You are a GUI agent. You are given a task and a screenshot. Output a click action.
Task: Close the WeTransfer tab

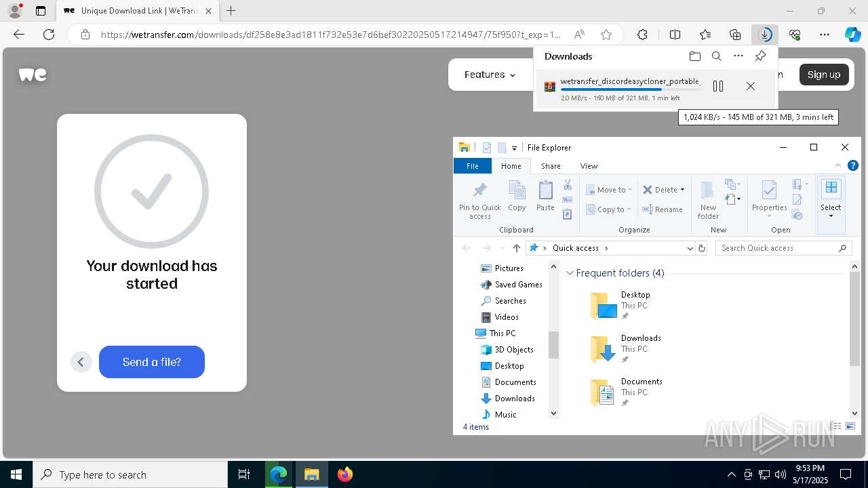[x=208, y=11]
